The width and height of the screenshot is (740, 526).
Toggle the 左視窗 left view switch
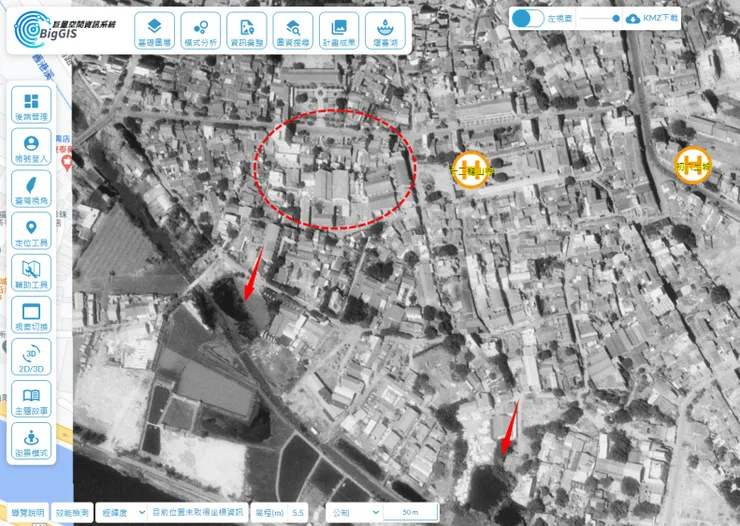[528, 18]
